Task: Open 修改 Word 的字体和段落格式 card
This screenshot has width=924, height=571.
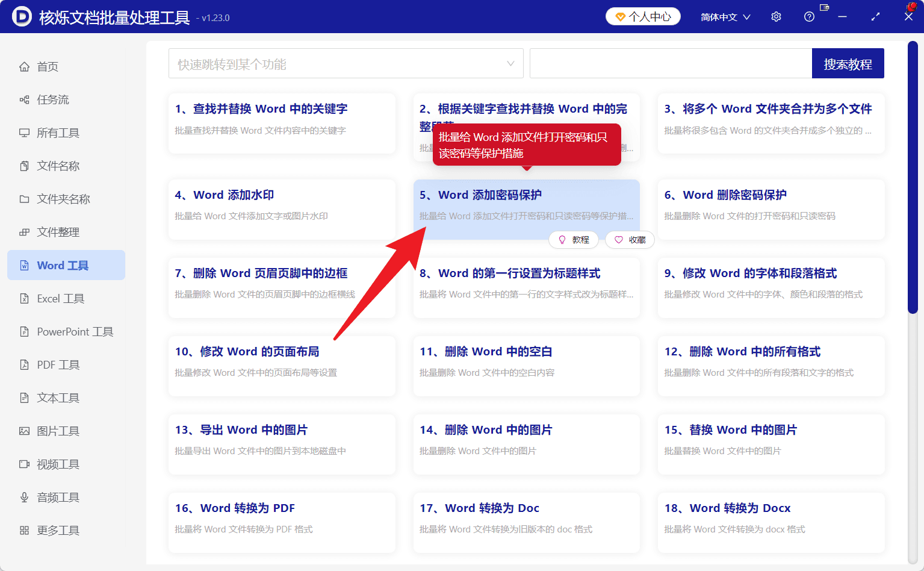Action: tap(771, 288)
